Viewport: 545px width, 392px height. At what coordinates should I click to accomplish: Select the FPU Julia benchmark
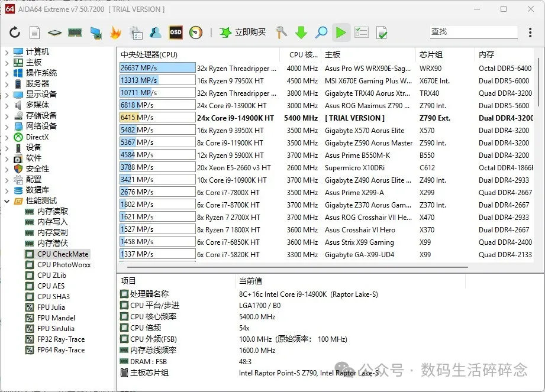[x=51, y=307]
